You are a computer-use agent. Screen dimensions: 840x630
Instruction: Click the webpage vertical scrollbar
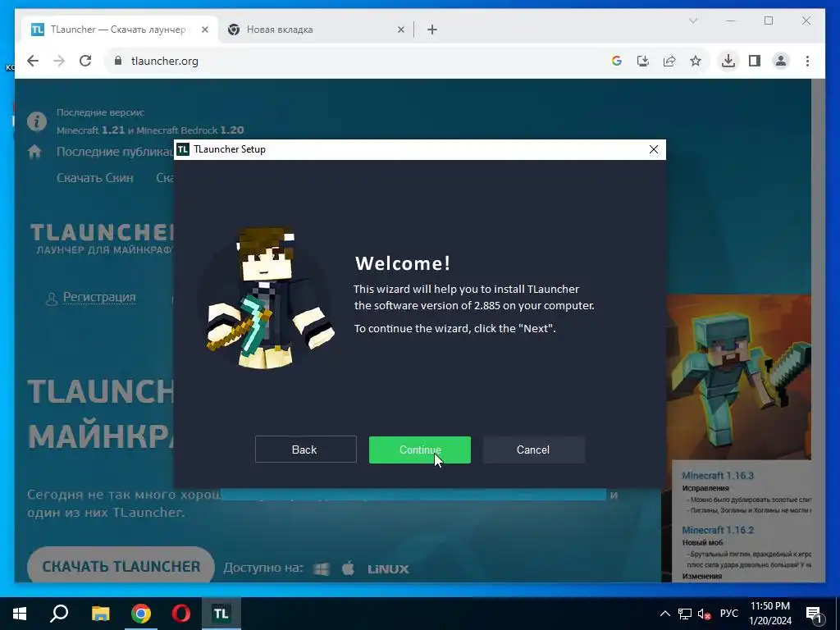tap(818, 330)
